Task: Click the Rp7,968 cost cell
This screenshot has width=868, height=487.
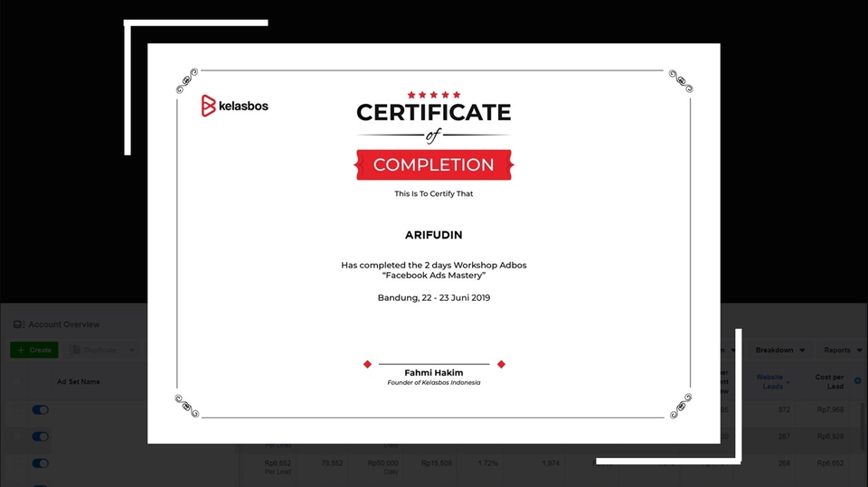Action: (x=830, y=409)
